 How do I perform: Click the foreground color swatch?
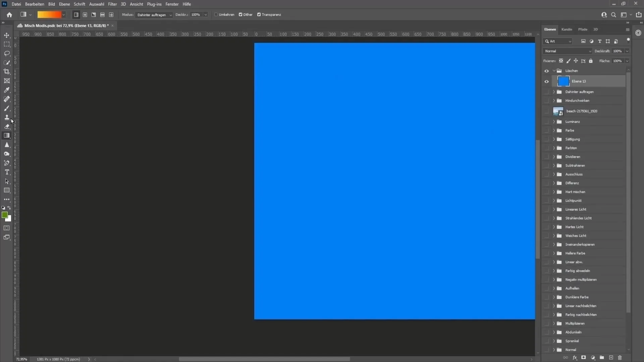(x=5, y=215)
